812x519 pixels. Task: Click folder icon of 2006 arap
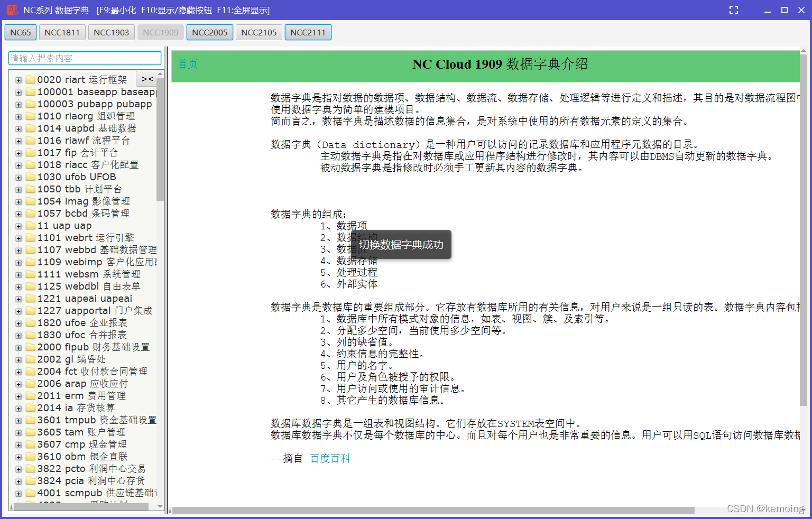pyautogui.click(x=31, y=384)
